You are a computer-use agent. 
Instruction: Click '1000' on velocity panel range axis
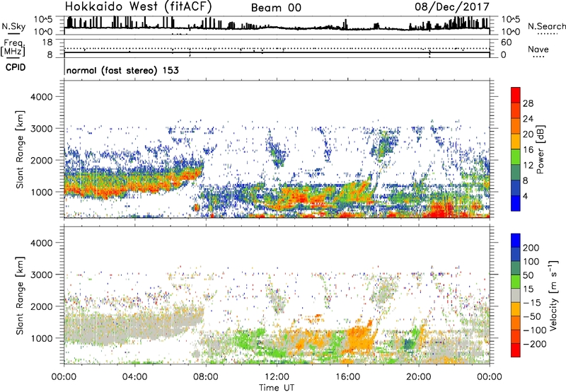pos(41,338)
